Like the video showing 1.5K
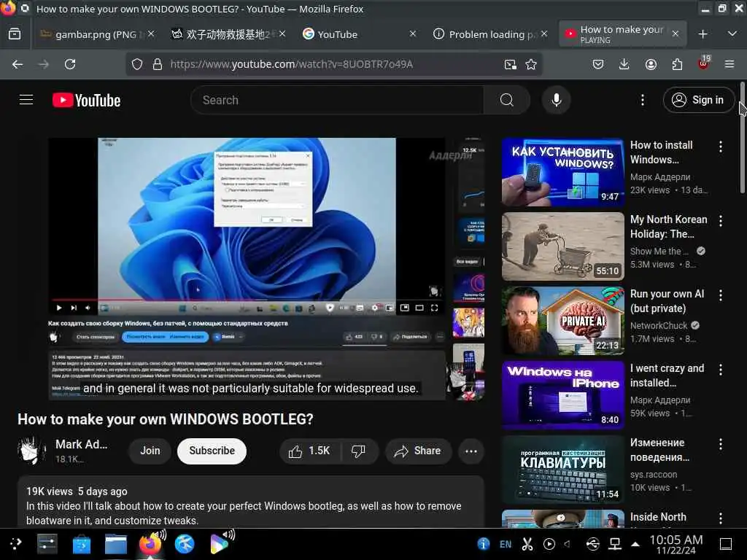The width and height of the screenshot is (747, 560). click(x=310, y=451)
